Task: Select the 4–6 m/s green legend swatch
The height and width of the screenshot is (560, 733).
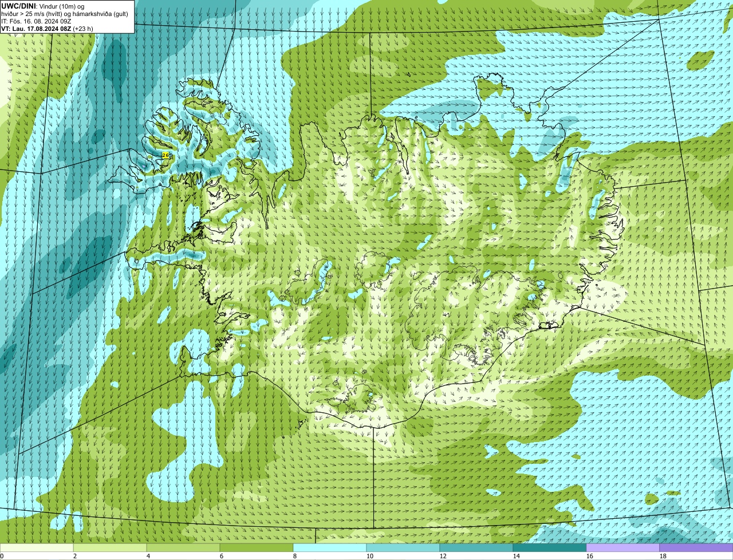Action: click(183, 547)
